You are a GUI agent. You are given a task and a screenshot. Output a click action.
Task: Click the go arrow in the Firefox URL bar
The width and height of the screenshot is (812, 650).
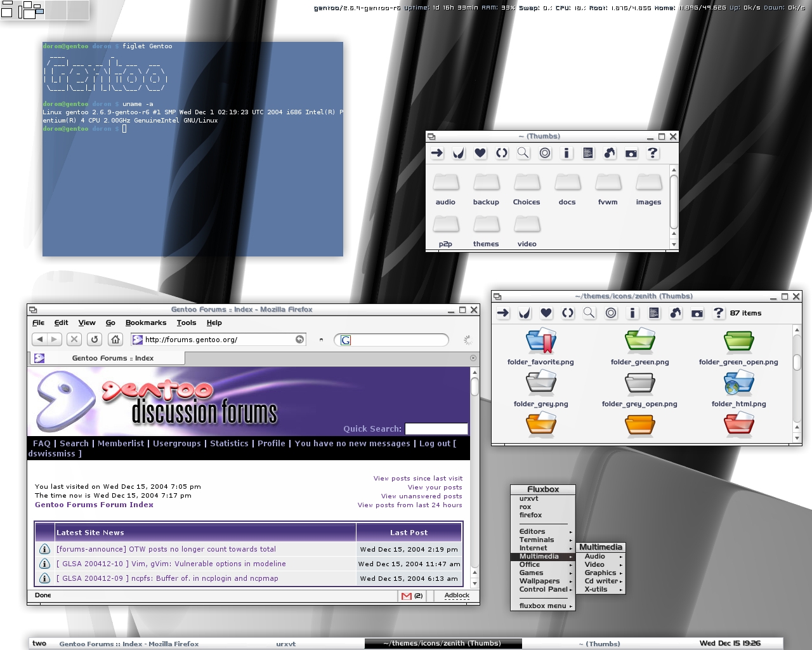click(299, 340)
